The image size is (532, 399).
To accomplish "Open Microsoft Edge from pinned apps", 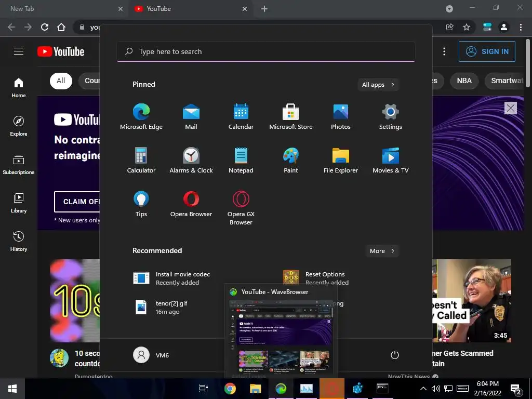I will pyautogui.click(x=141, y=116).
